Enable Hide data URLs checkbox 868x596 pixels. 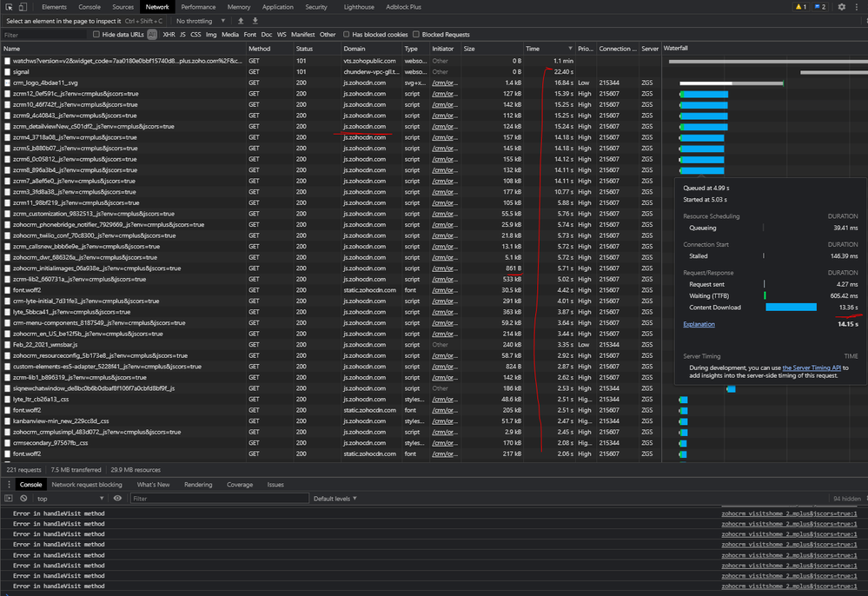(96, 35)
